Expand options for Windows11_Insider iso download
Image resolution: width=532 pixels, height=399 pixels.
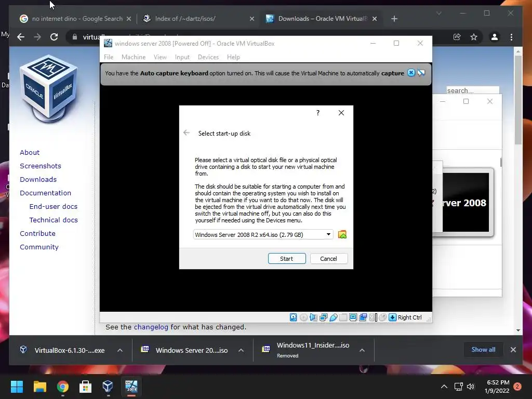[x=362, y=350]
